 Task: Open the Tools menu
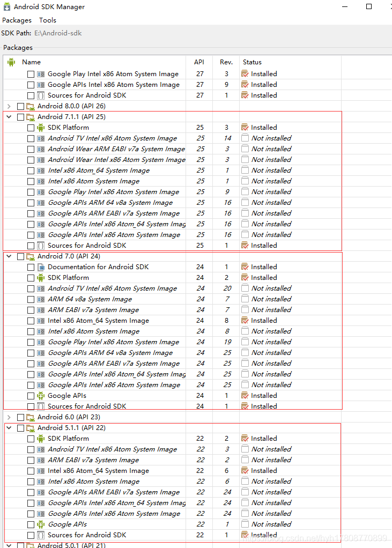tap(48, 20)
